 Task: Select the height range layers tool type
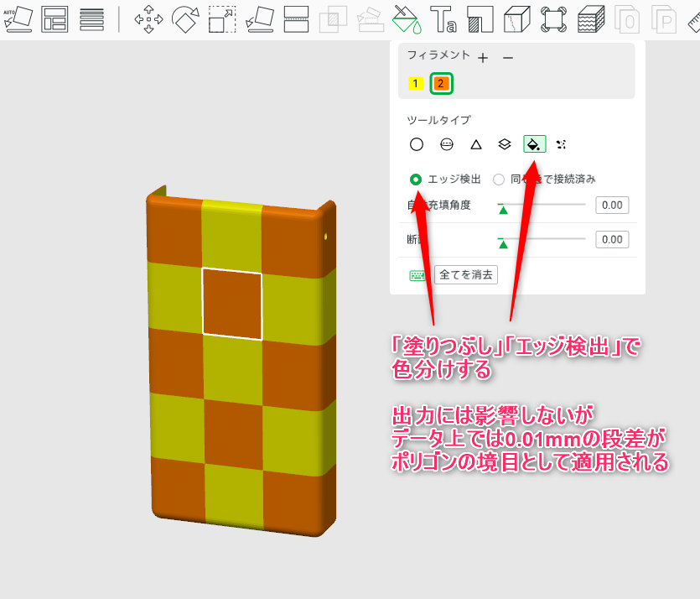coord(505,144)
